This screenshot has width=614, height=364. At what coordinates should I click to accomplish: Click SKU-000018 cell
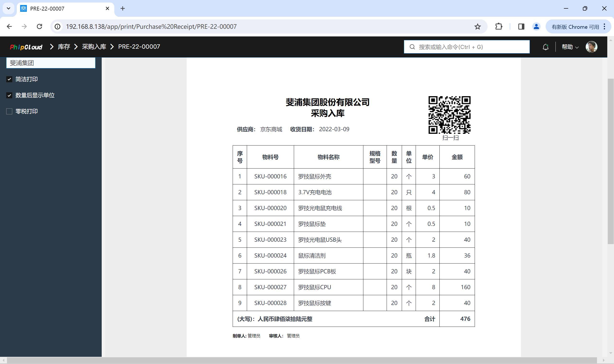[270, 192]
